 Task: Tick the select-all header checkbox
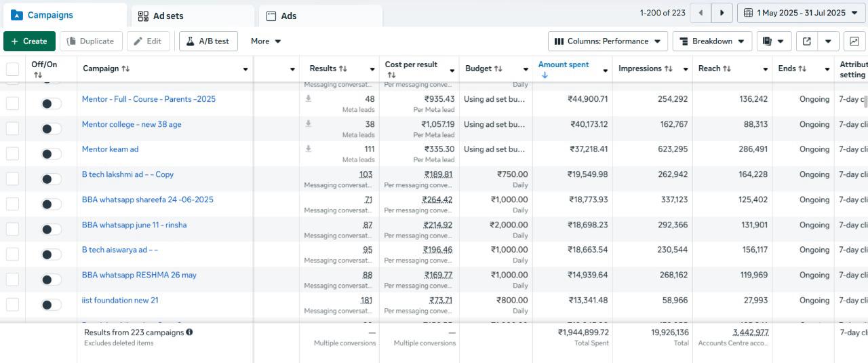(x=13, y=69)
